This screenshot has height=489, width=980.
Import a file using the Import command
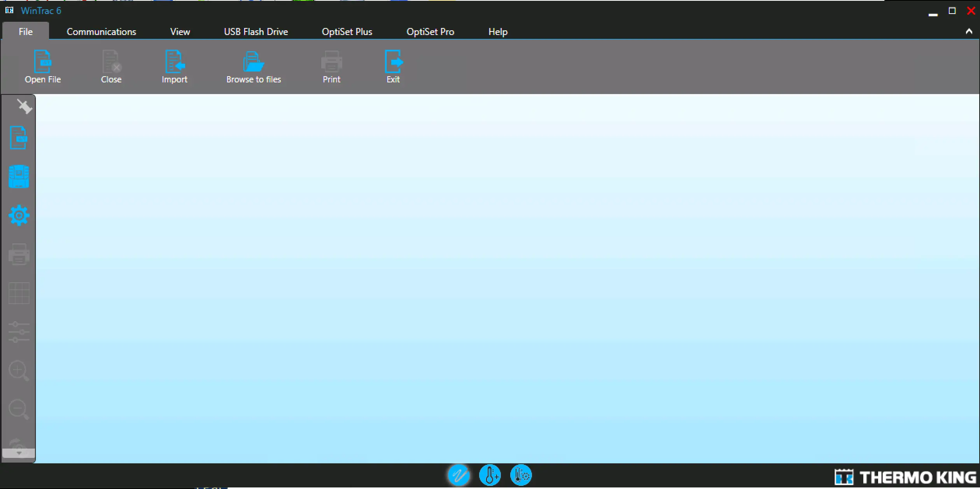[174, 66]
